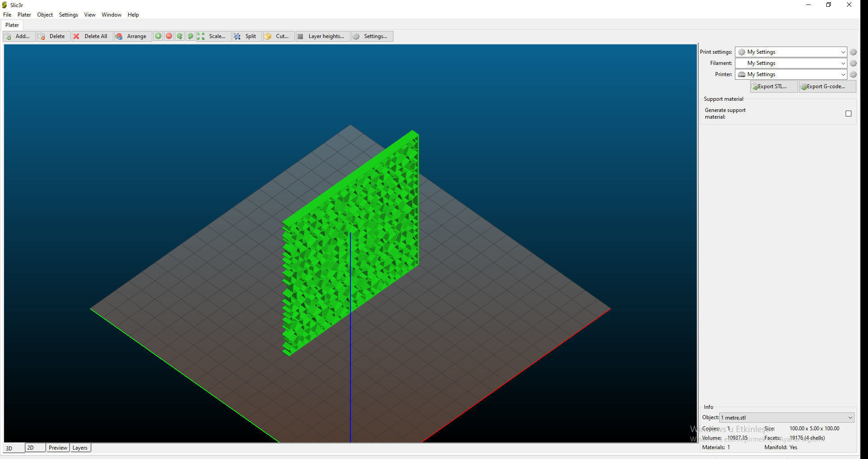
Task: Click the Arrange toolbar button
Action: [x=133, y=36]
